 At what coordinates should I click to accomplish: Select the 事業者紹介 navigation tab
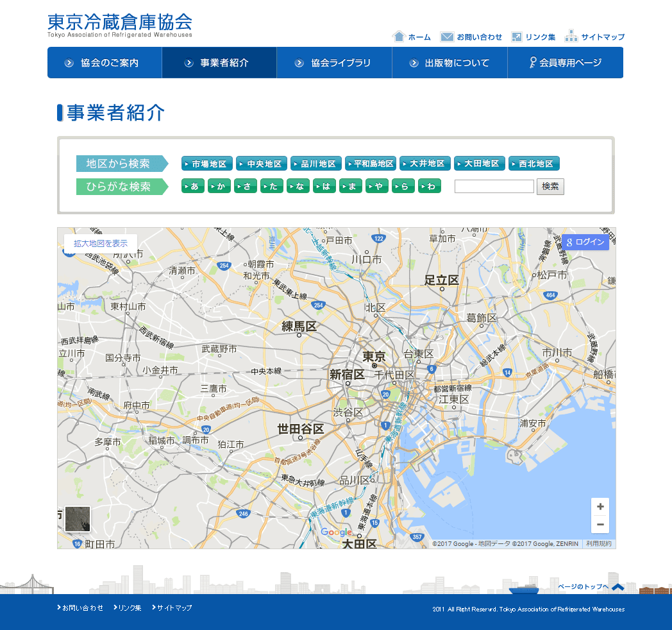coord(219,62)
